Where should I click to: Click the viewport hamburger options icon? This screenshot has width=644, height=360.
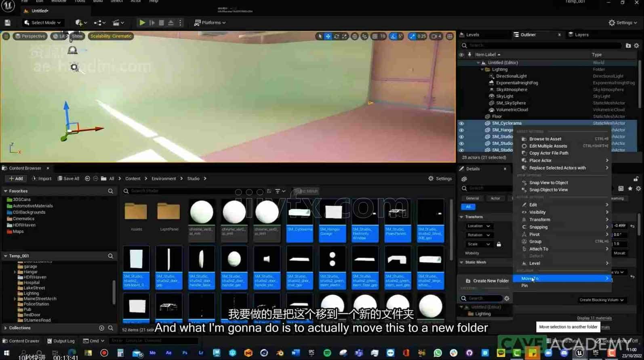[x=6, y=36]
